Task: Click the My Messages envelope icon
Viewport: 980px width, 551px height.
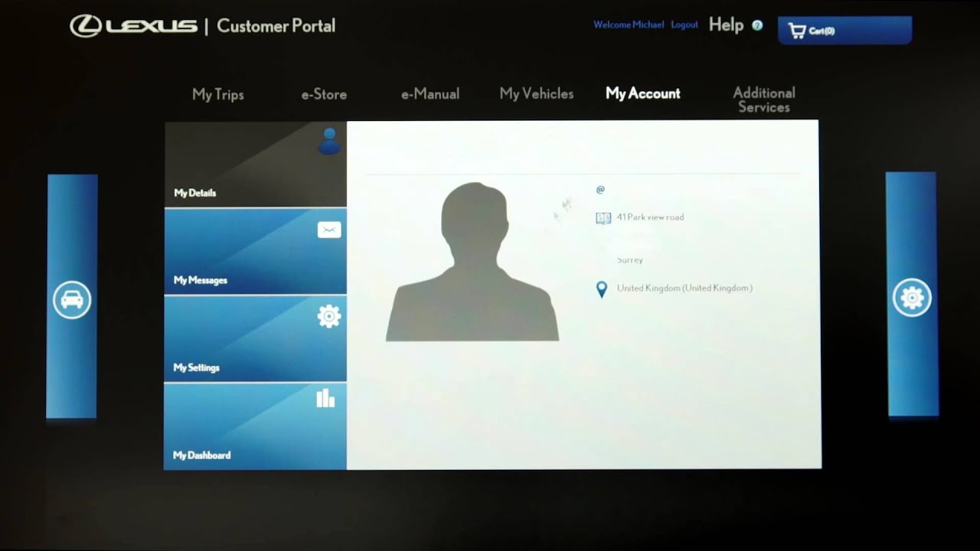Action: pos(329,230)
